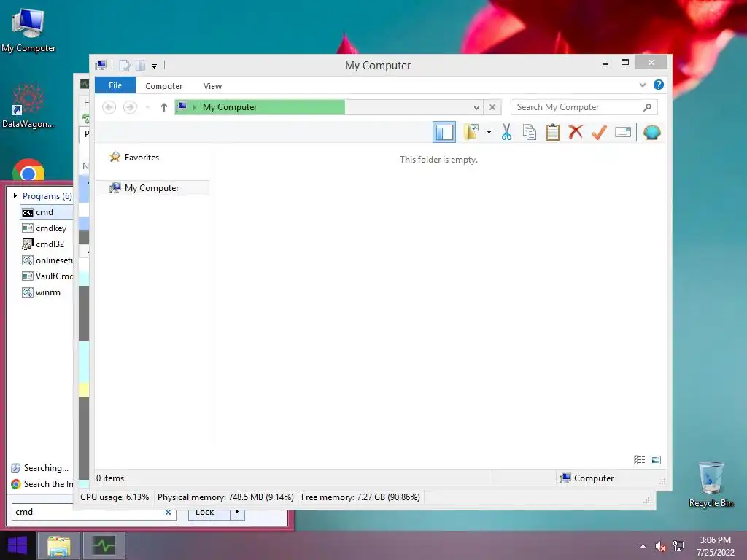Viewport: 747px width, 560px height.
Task: Click the Classic Shell seashell icon
Action: tap(651, 132)
